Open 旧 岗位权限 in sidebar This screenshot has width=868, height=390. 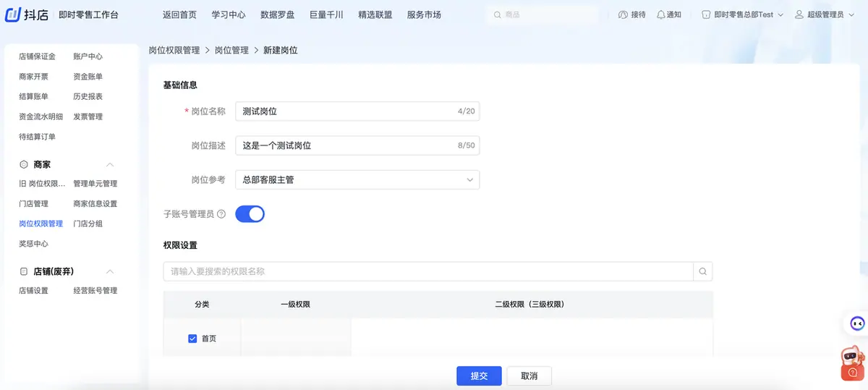(42, 184)
